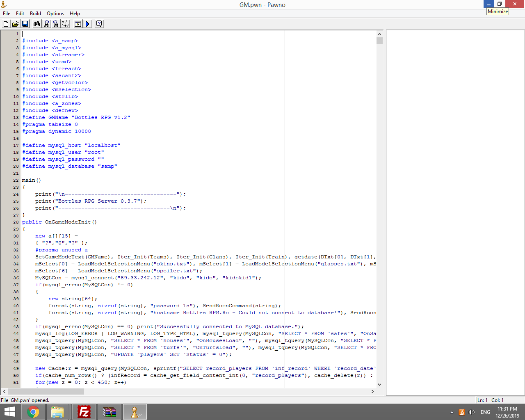Open the File menu
Image resolution: width=525 pixels, height=420 pixels.
pyautogui.click(x=7, y=13)
